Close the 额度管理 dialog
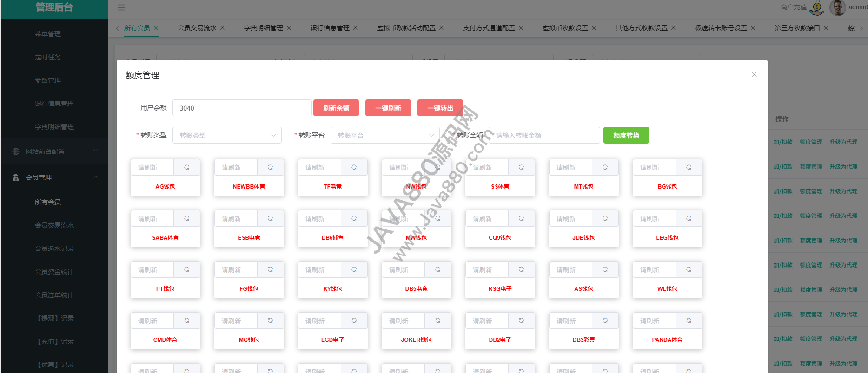Screen dimensions: 868x373 (x=754, y=74)
